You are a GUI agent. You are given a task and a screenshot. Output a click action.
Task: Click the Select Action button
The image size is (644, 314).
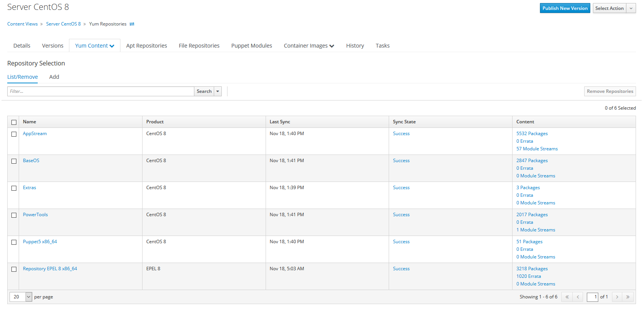[610, 8]
